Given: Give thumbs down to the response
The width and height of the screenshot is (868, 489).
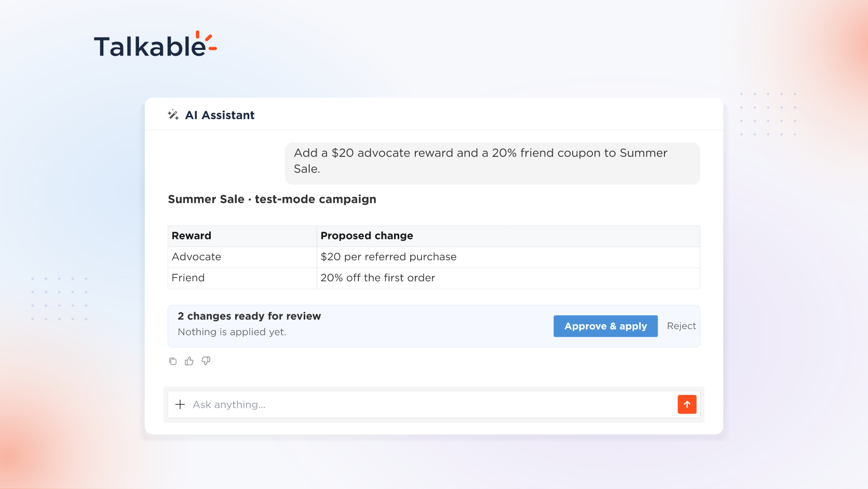Looking at the screenshot, I should coord(206,361).
